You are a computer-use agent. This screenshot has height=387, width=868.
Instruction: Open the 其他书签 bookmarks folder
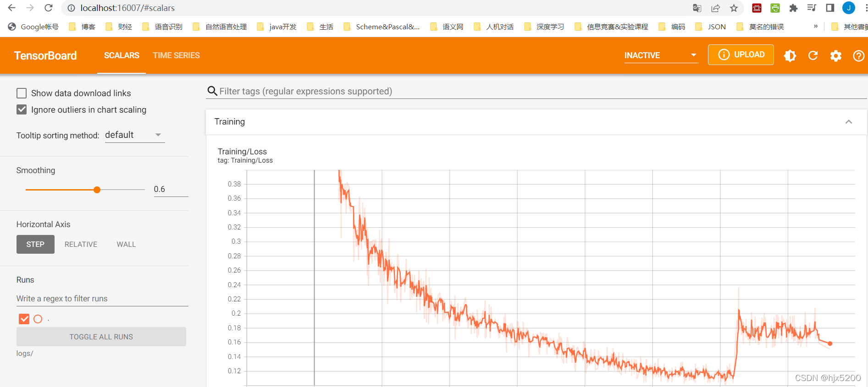click(x=850, y=27)
